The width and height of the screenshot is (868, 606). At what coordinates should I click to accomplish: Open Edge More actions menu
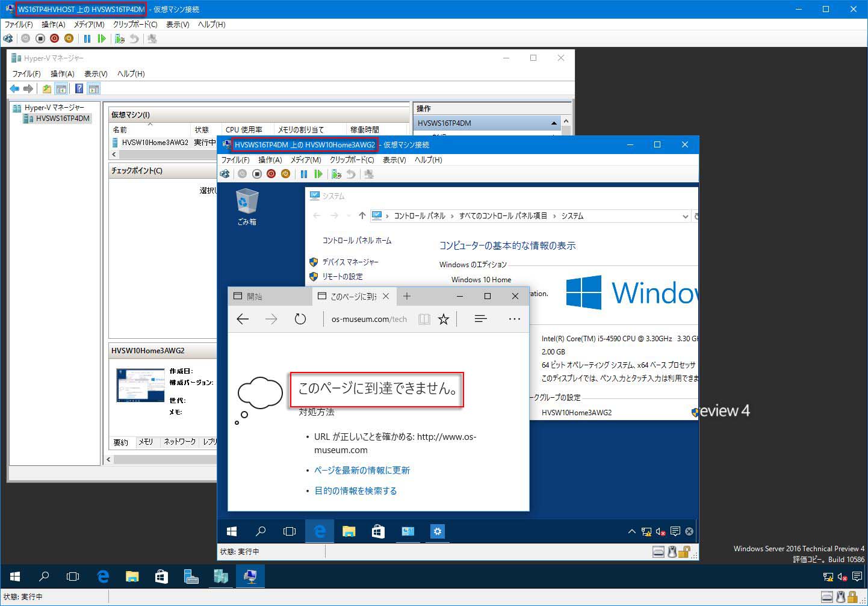point(514,320)
